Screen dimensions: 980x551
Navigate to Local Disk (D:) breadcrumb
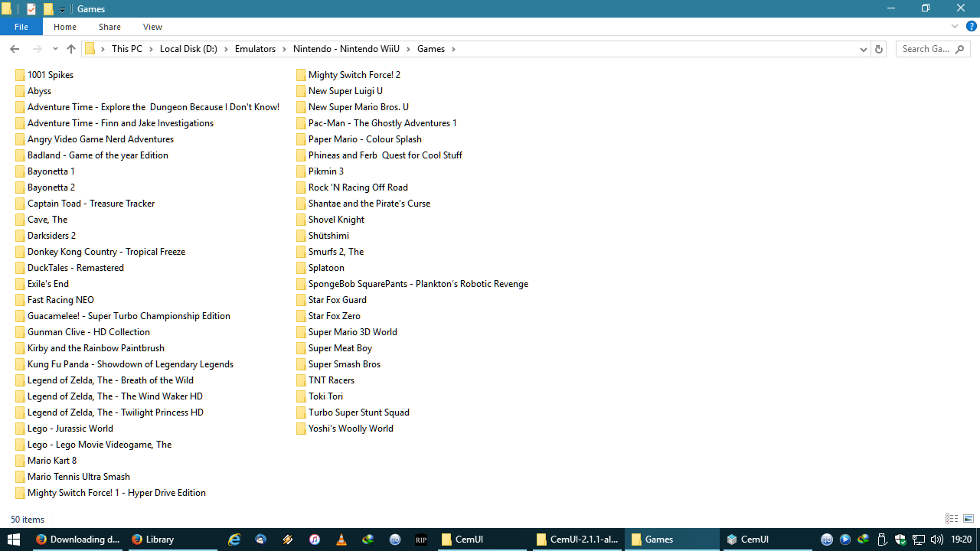(x=188, y=49)
